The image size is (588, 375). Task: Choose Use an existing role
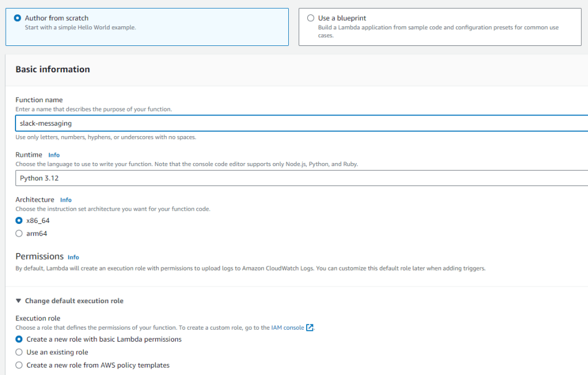[x=19, y=352]
